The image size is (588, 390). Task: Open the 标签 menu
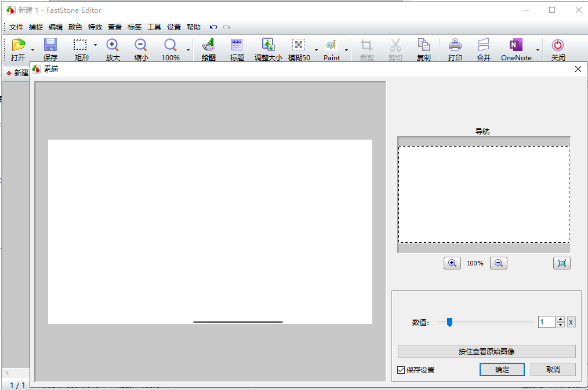click(135, 27)
